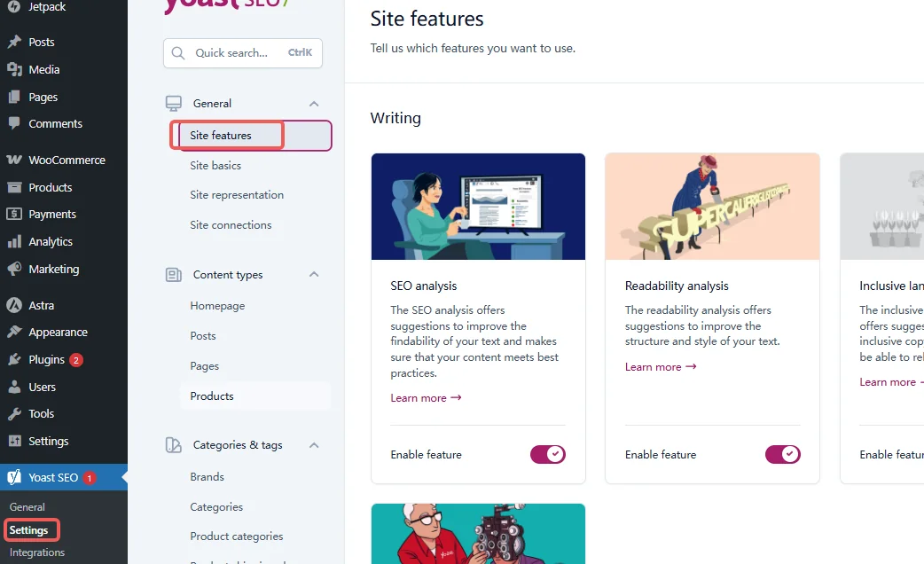Collapse the General settings section
Screen dimensions: 924x564
click(314, 104)
